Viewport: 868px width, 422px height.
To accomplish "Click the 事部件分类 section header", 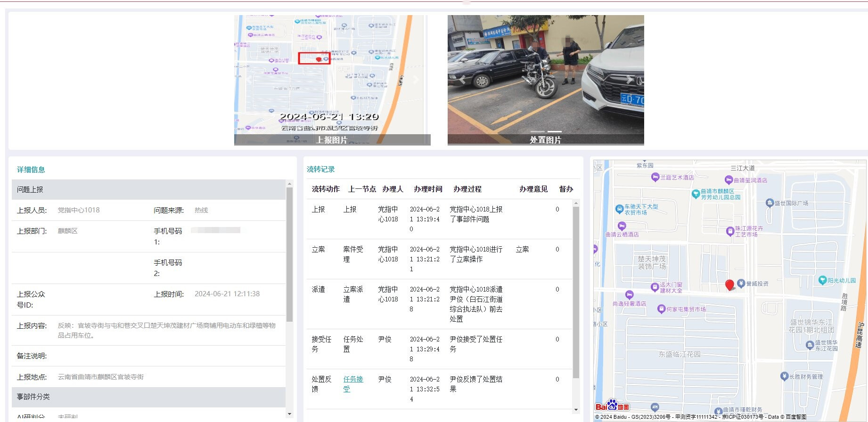I will click(148, 397).
